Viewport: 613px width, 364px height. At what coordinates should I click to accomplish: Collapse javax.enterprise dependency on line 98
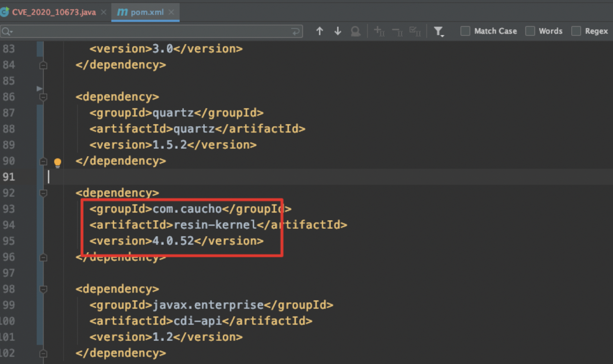click(43, 289)
